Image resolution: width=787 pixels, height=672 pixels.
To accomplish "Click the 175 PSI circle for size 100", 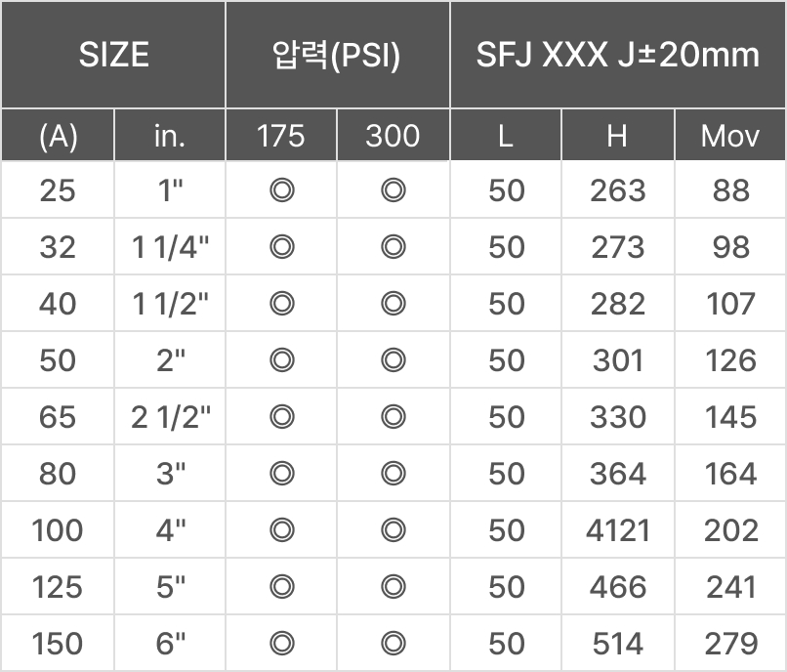I will tap(281, 531).
